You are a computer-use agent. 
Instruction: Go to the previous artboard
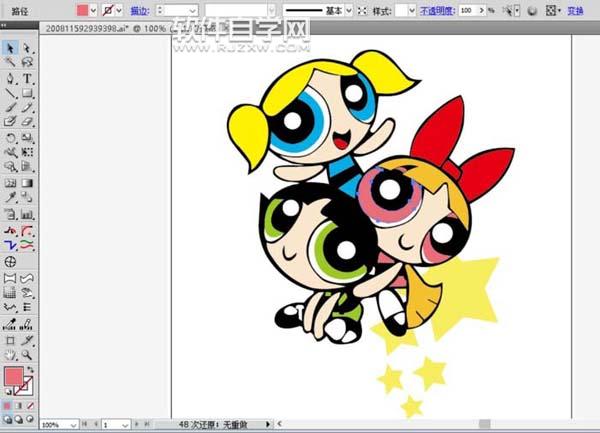(96, 424)
